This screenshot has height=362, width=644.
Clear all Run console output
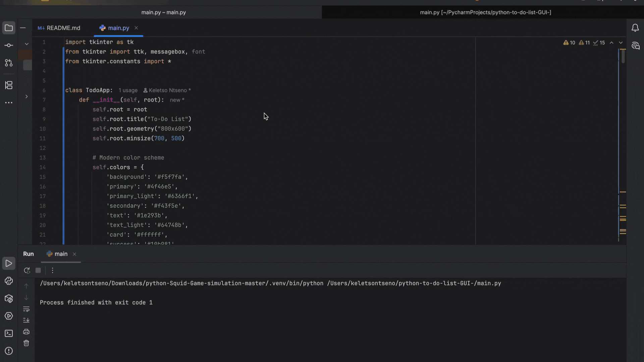26,343
